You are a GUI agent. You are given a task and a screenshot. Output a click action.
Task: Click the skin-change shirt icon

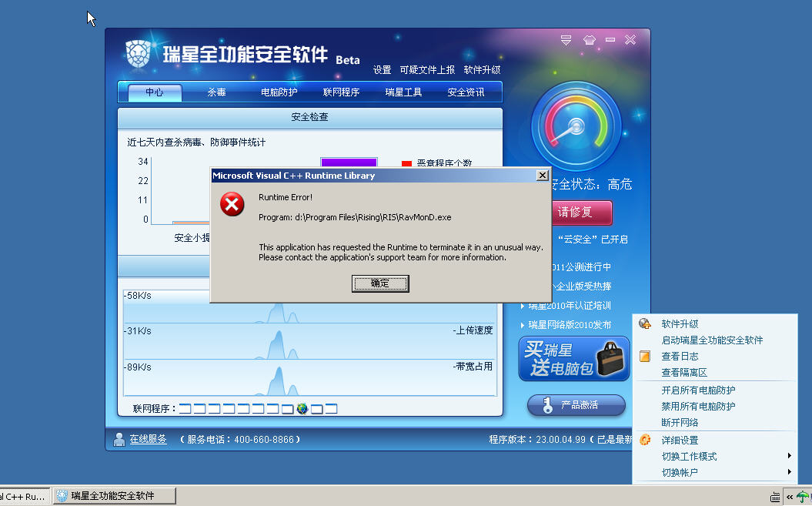click(x=590, y=40)
